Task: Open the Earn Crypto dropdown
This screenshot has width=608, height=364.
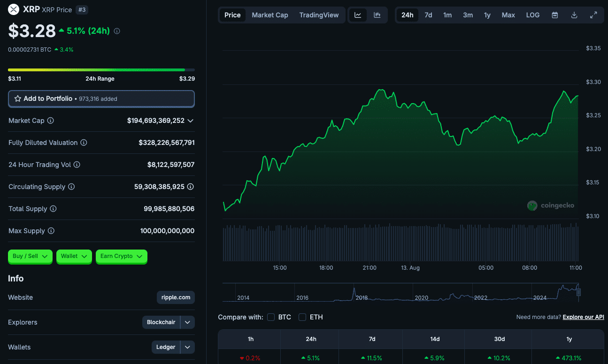Action: (x=122, y=256)
